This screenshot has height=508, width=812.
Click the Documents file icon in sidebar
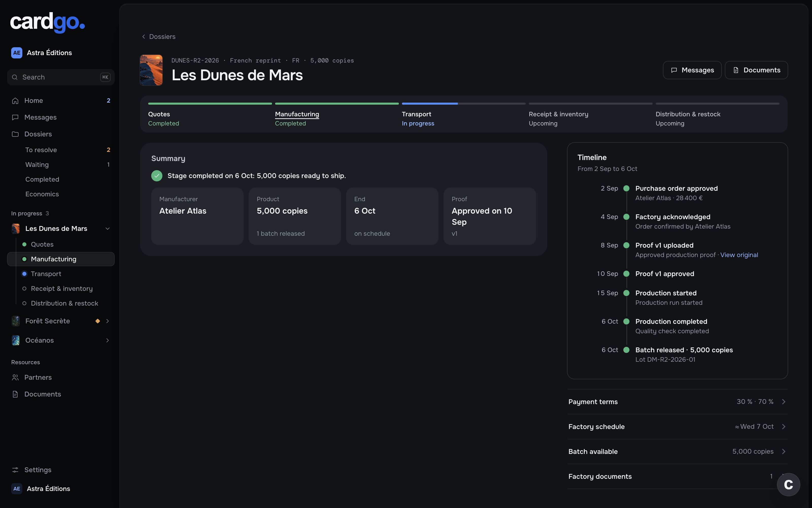[15, 394]
